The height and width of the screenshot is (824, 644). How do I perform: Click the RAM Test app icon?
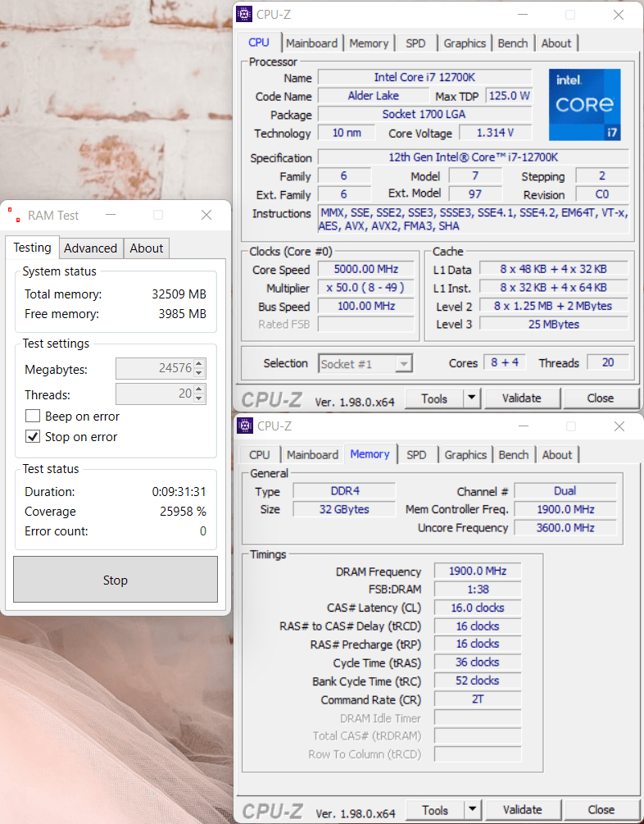(x=14, y=215)
